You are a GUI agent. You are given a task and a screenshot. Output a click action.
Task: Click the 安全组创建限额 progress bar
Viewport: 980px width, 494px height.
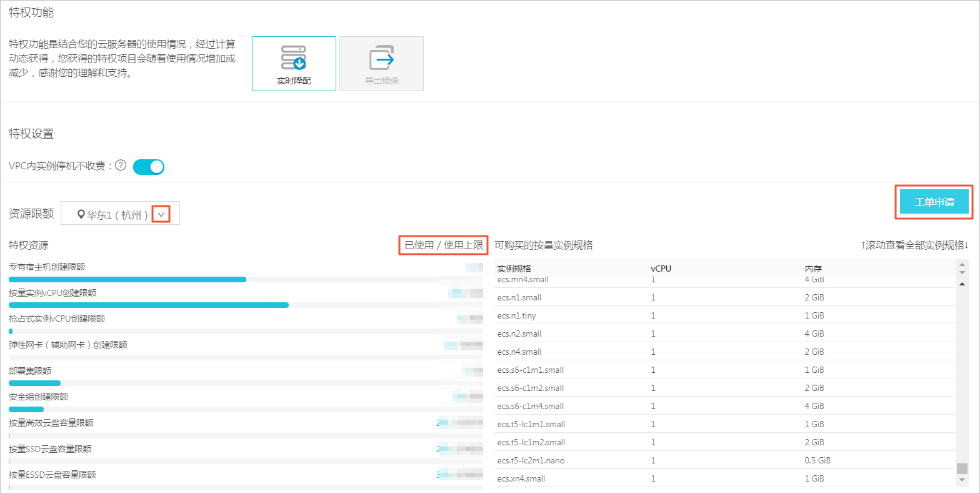pos(246,410)
